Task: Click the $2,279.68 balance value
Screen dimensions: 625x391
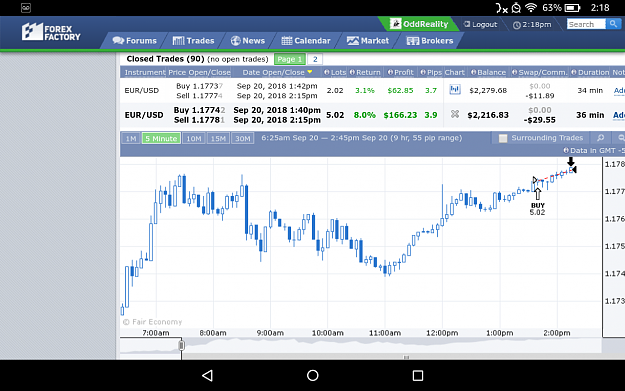Action: pyautogui.click(x=488, y=90)
